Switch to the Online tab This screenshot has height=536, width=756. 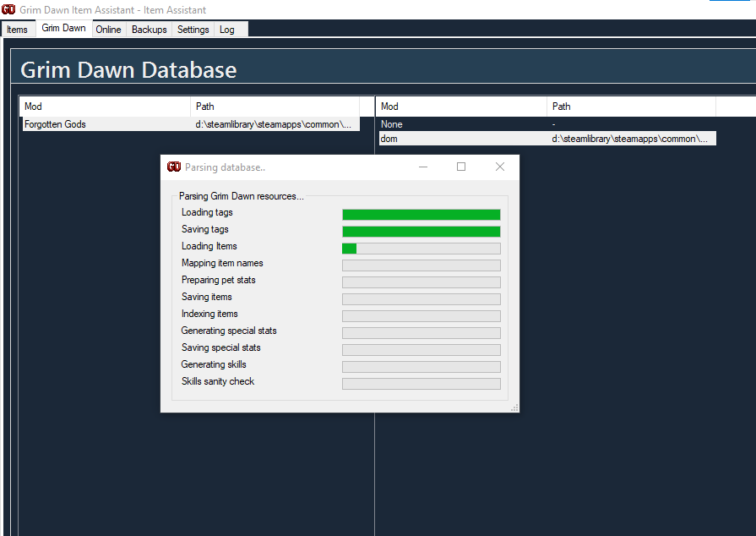(x=108, y=30)
